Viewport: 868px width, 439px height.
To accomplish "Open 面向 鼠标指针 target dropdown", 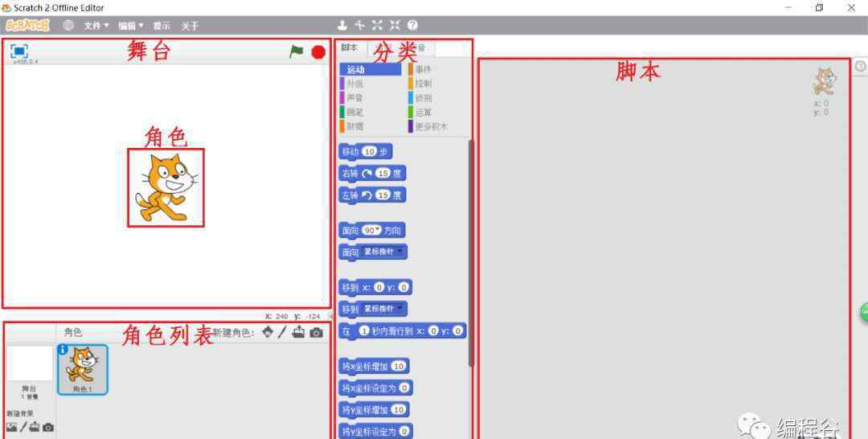I will pos(383,252).
